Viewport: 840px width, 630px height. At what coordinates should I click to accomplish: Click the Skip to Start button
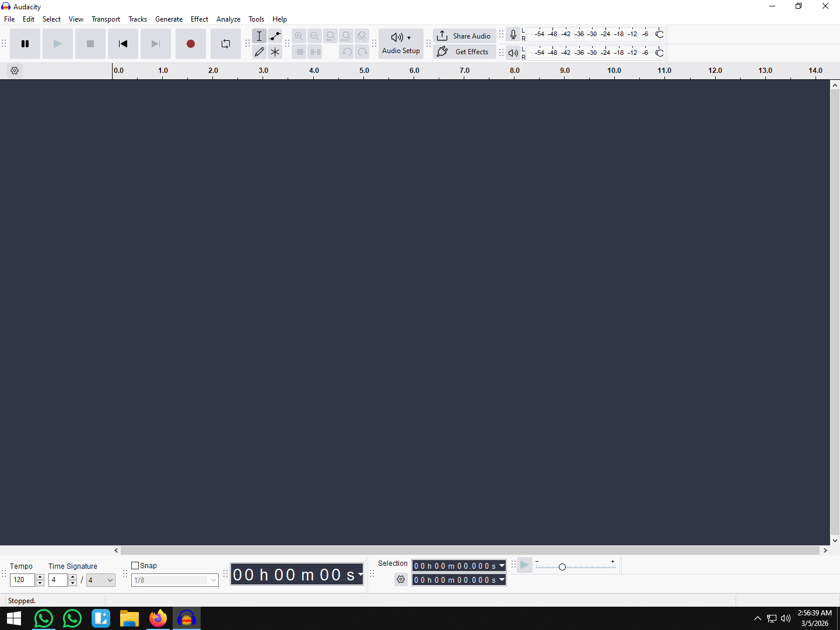click(123, 44)
